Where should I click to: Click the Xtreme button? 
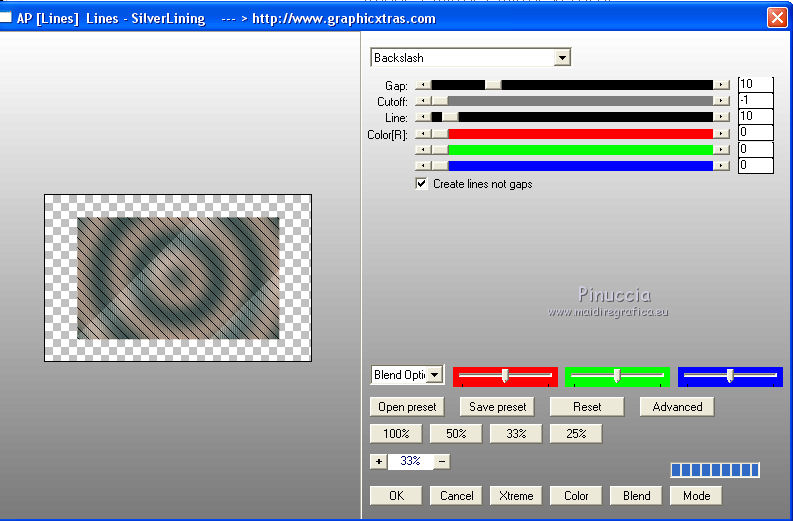[516, 496]
